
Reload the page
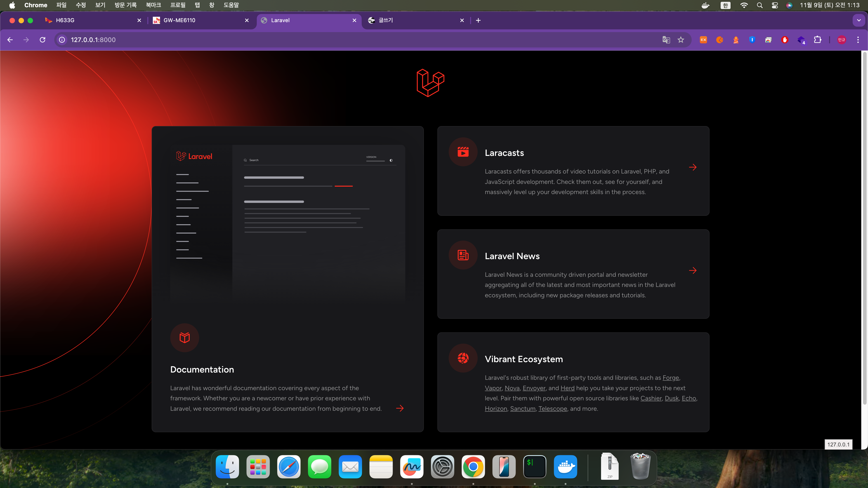(42, 40)
